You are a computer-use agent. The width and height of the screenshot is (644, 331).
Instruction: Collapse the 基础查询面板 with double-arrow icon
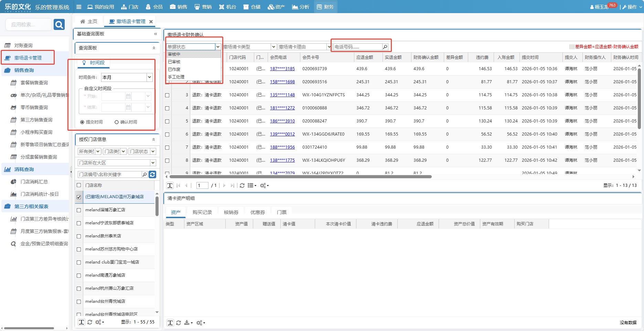click(155, 34)
